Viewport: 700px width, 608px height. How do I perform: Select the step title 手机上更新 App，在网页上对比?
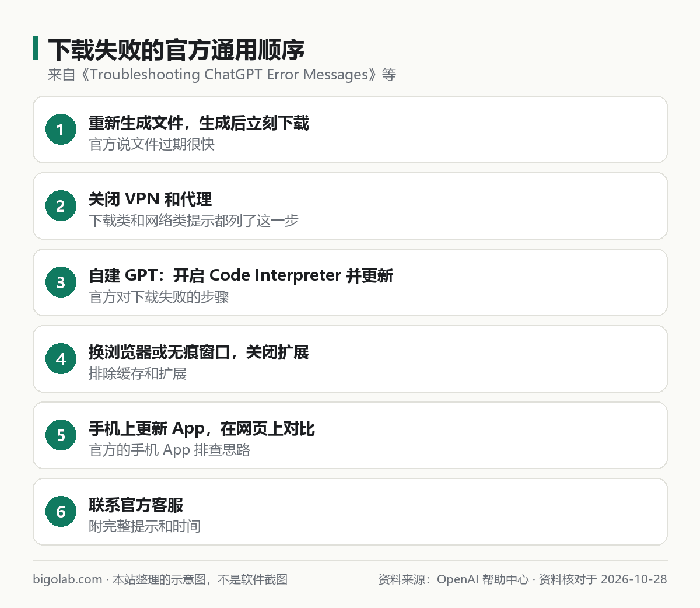tap(202, 429)
